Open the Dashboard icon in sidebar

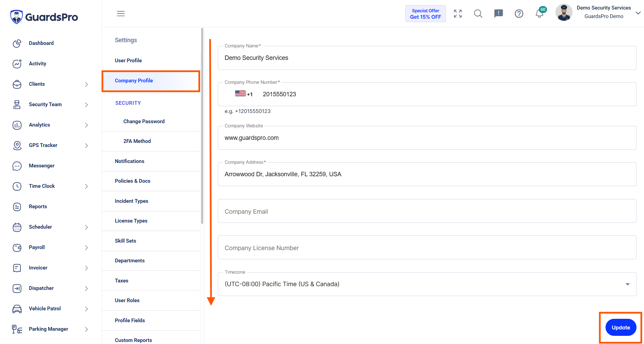click(x=17, y=44)
